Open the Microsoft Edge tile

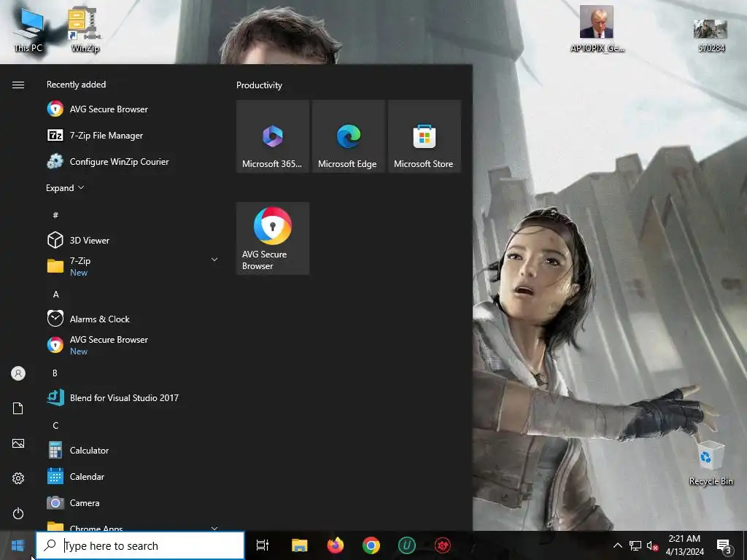pyautogui.click(x=348, y=136)
